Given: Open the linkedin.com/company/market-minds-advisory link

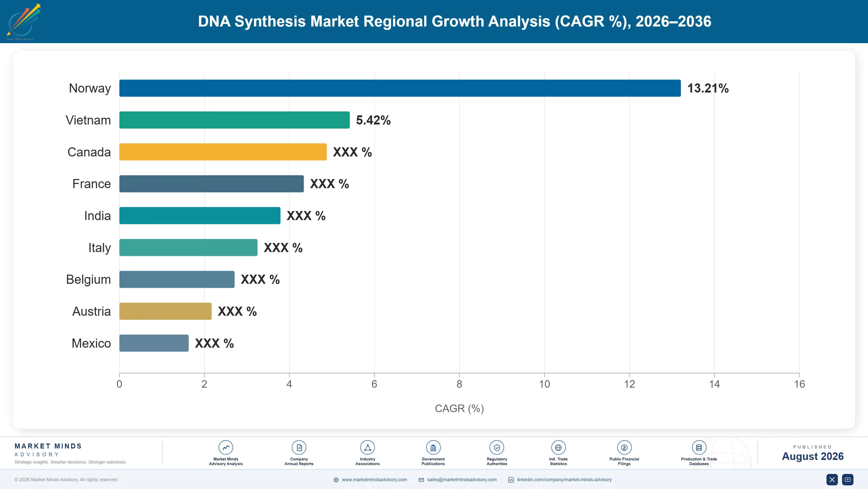Looking at the screenshot, I should (564, 480).
